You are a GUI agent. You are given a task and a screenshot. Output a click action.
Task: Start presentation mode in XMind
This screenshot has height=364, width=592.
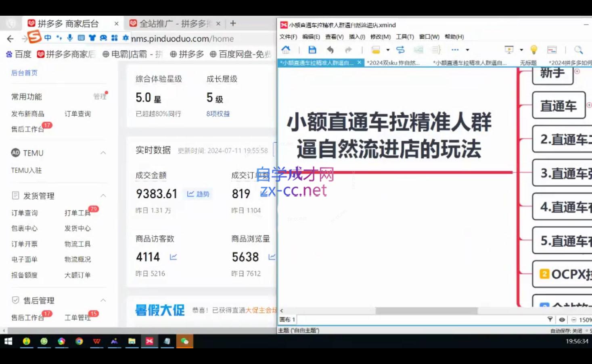click(x=509, y=50)
